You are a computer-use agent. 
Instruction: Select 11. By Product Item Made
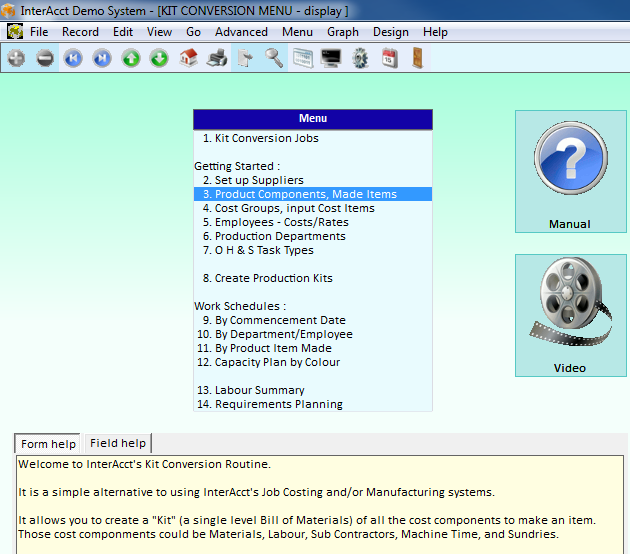pyautogui.click(x=313, y=348)
